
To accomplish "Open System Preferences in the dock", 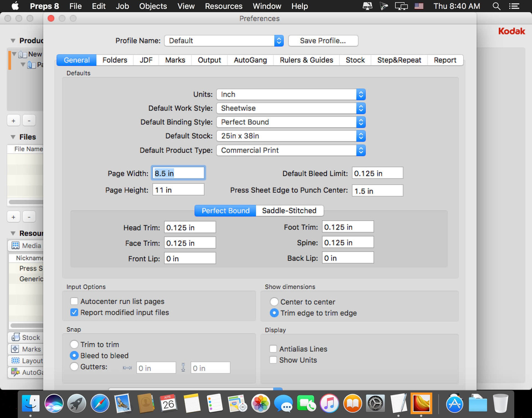I will point(375,403).
